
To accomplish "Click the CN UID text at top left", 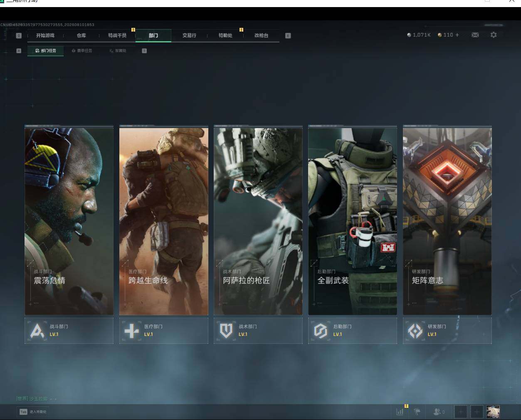I will click(x=47, y=25).
